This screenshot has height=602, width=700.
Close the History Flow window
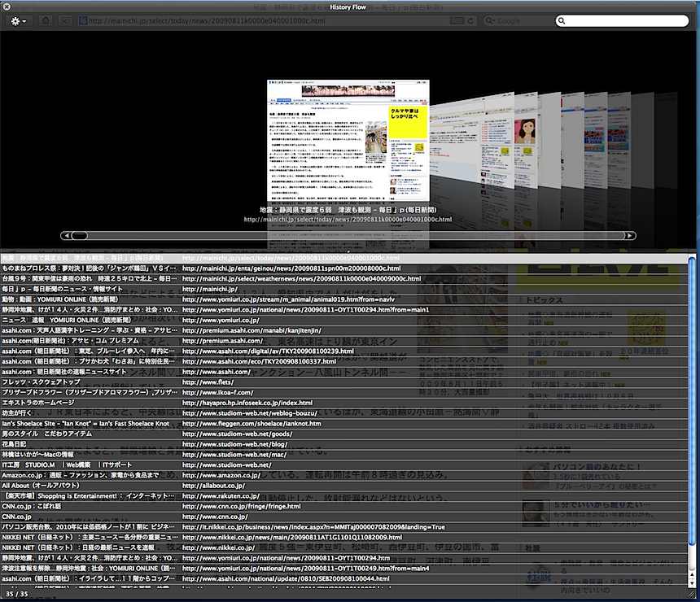point(7,7)
